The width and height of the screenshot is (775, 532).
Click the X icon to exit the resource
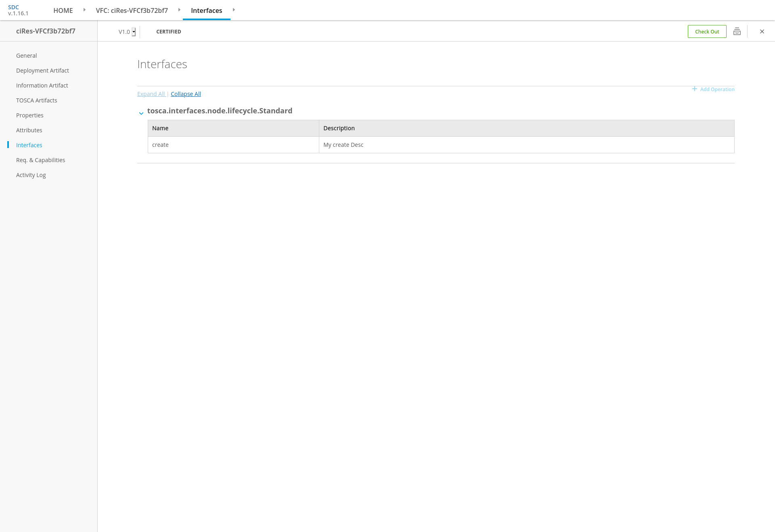(762, 31)
